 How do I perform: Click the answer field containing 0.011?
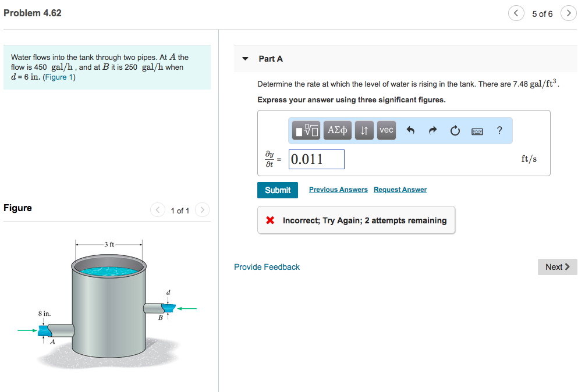317,159
